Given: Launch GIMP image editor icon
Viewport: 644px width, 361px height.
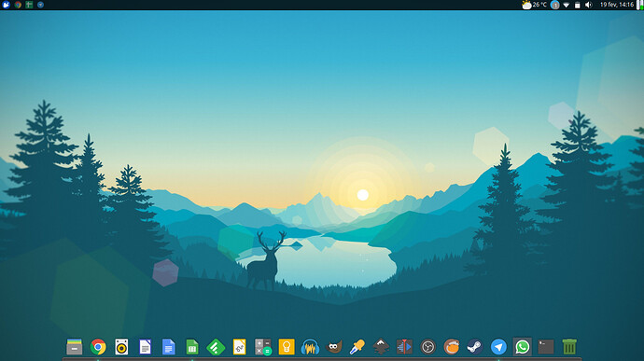Looking at the screenshot, I should click(x=334, y=347).
